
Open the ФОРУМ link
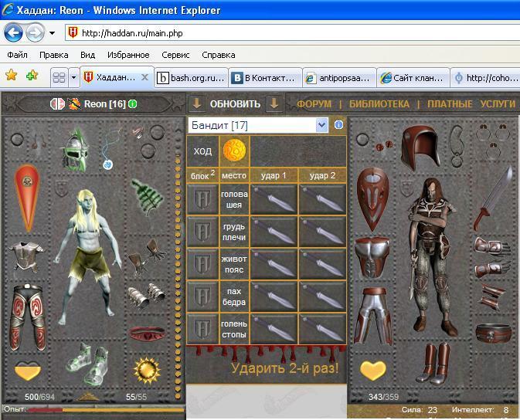coord(314,104)
